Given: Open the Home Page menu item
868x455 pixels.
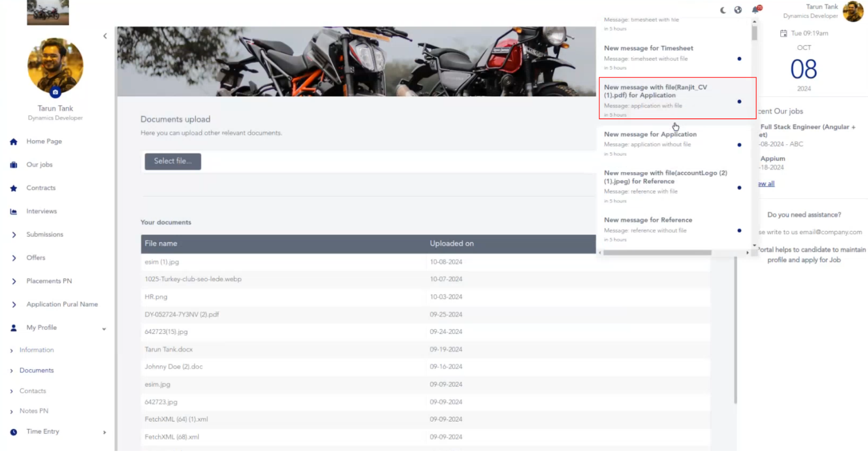Looking at the screenshot, I should [44, 141].
